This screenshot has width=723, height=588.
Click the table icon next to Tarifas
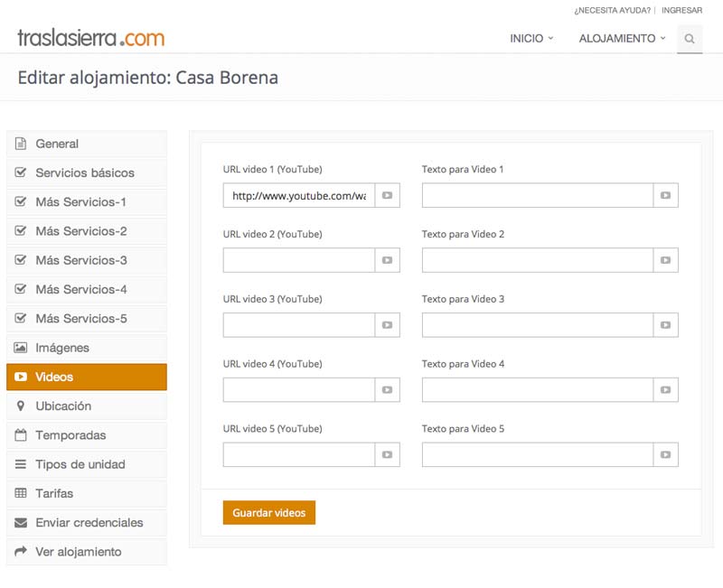20,493
